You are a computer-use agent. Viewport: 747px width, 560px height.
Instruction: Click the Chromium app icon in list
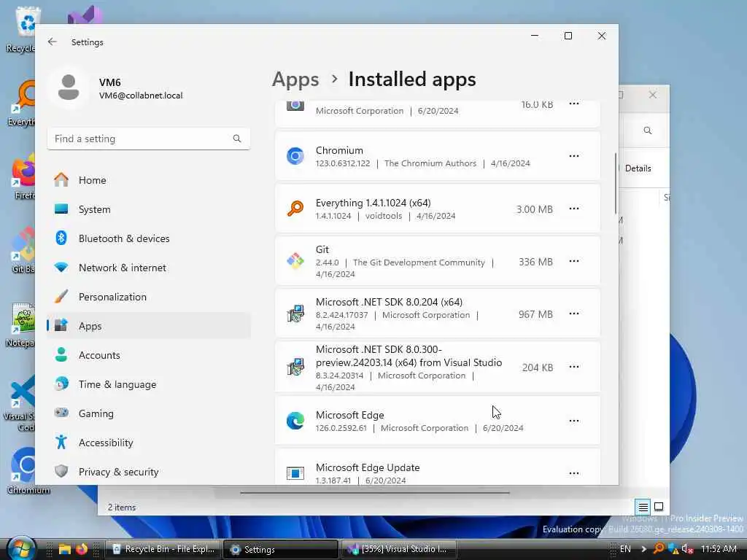(x=295, y=156)
